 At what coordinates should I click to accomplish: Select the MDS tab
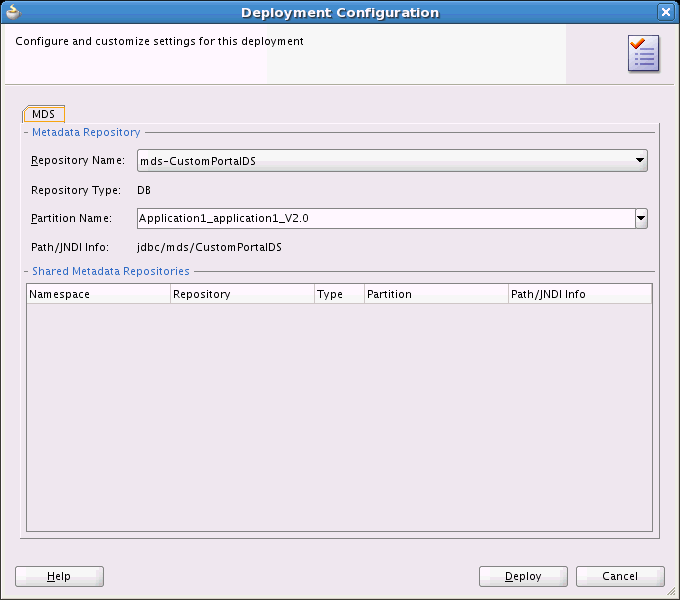tap(43, 114)
